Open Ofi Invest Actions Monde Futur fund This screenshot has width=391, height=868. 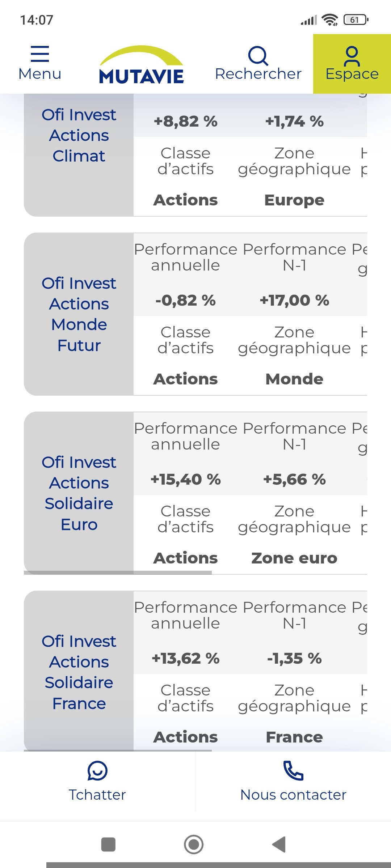tap(79, 314)
